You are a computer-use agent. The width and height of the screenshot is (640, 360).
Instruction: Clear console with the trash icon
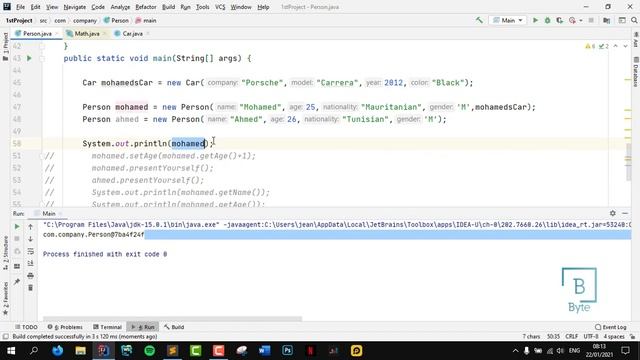[x=30, y=288]
